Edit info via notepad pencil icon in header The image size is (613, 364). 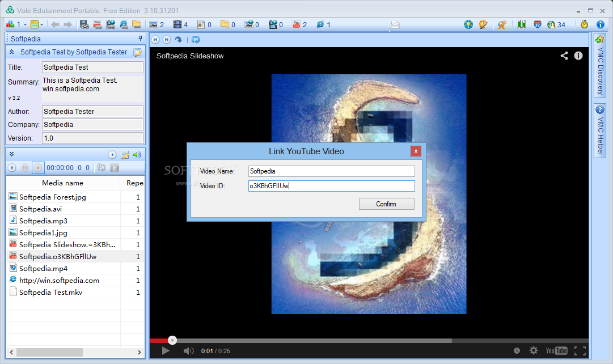click(138, 52)
